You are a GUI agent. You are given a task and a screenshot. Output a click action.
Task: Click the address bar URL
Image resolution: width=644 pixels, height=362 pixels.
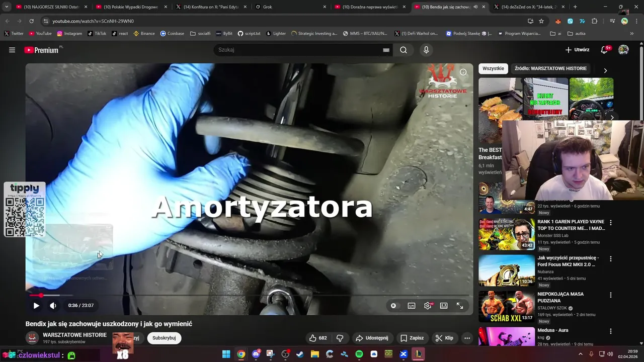click(x=93, y=21)
